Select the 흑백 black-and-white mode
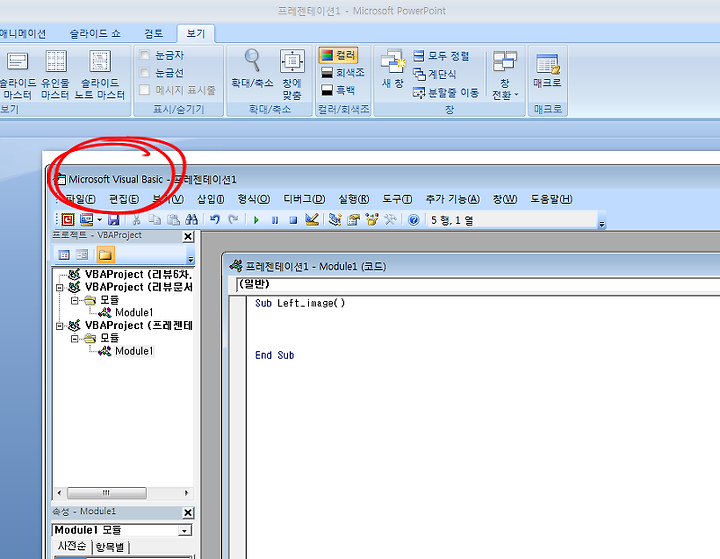 [338, 90]
